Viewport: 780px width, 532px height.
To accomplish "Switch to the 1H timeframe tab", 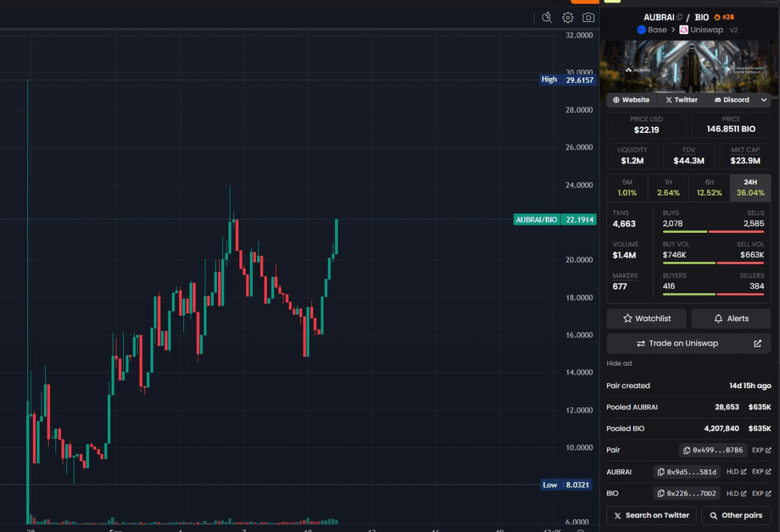I will point(668,188).
